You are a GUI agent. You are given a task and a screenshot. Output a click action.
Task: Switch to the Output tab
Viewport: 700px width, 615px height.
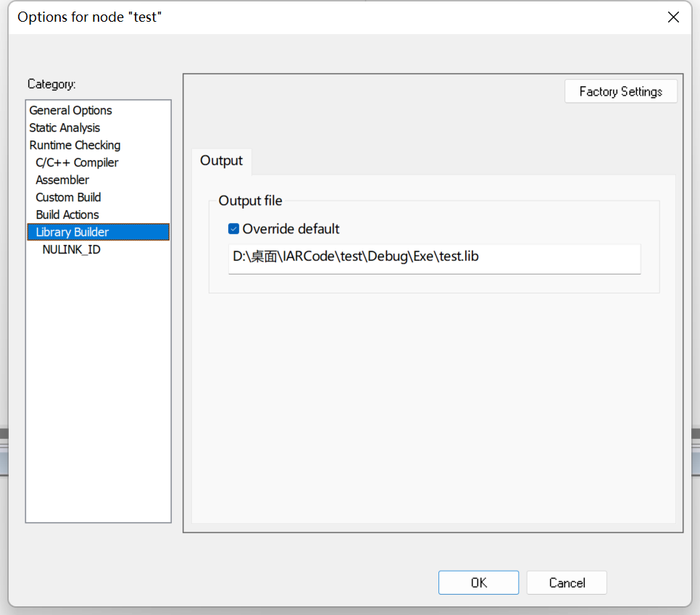pyautogui.click(x=222, y=161)
